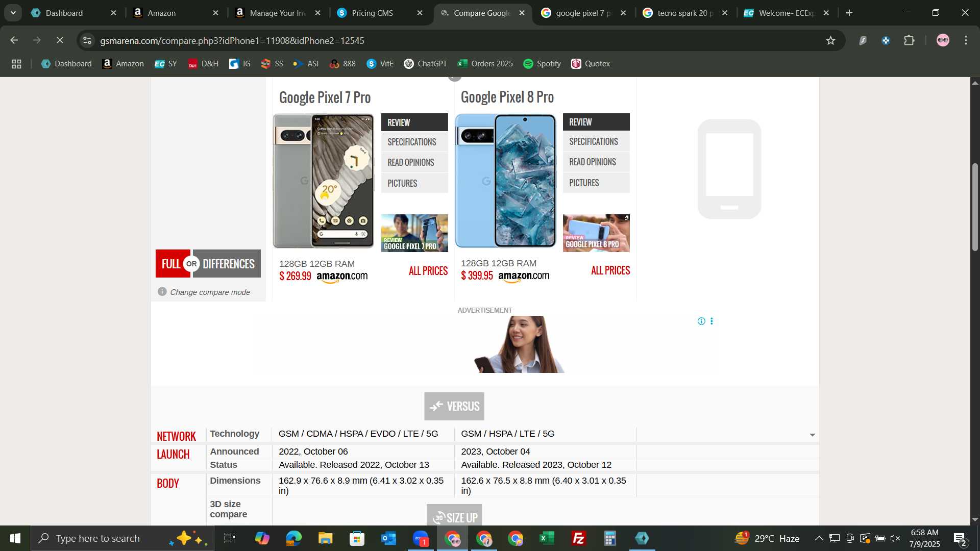Screen dimensions: 980x551
Task: Open FileZilla from the taskbar
Action: click(x=578, y=538)
